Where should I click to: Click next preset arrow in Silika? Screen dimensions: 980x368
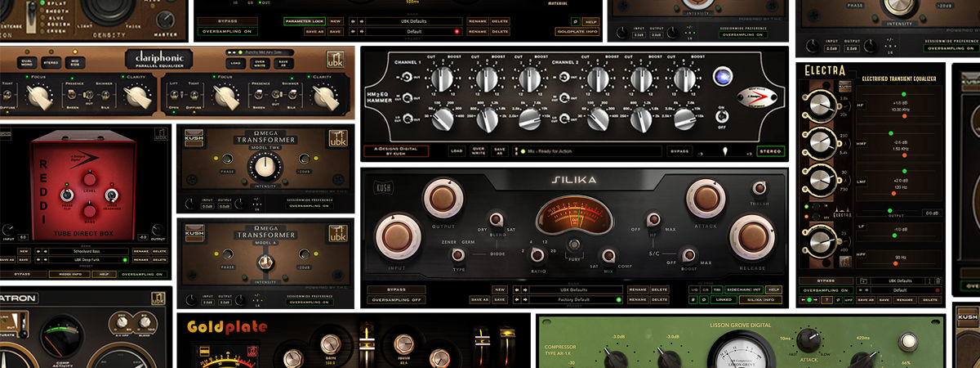(525, 299)
